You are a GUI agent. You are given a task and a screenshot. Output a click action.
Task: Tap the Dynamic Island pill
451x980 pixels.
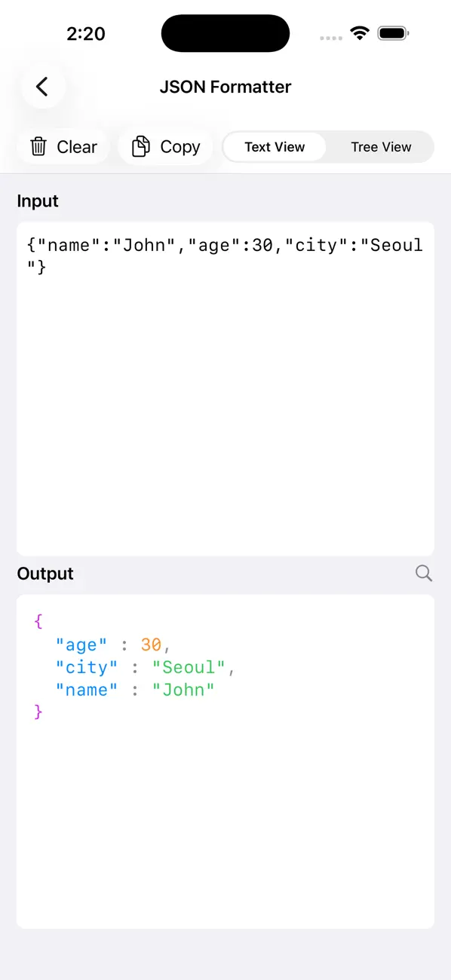coord(225,33)
